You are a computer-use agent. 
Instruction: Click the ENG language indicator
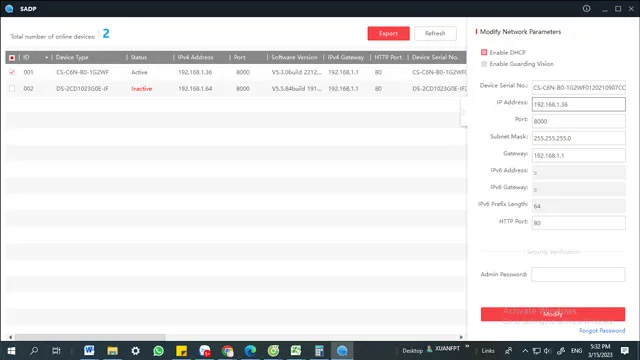(576, 351)
